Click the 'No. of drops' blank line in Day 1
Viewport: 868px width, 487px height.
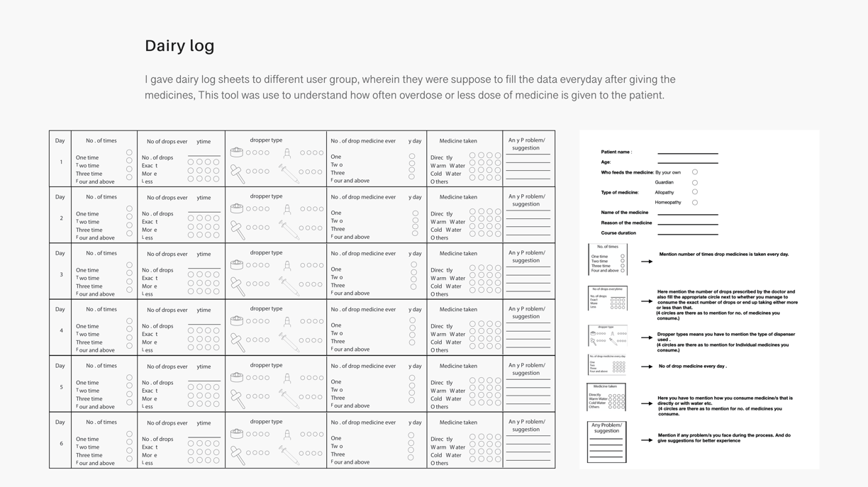tap(204, 156)
